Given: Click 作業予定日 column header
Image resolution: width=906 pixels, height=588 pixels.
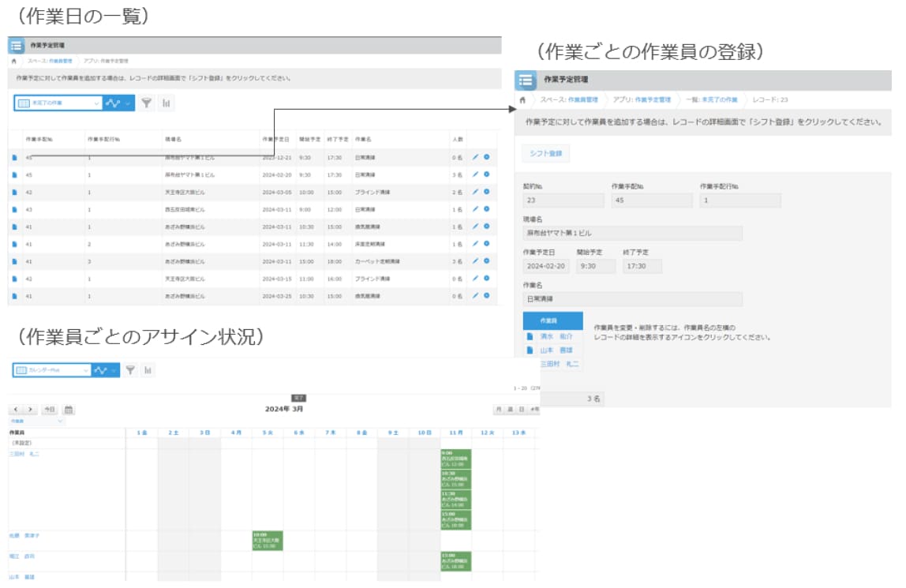Looking at the screenshot, I should [x=275, y=139].
